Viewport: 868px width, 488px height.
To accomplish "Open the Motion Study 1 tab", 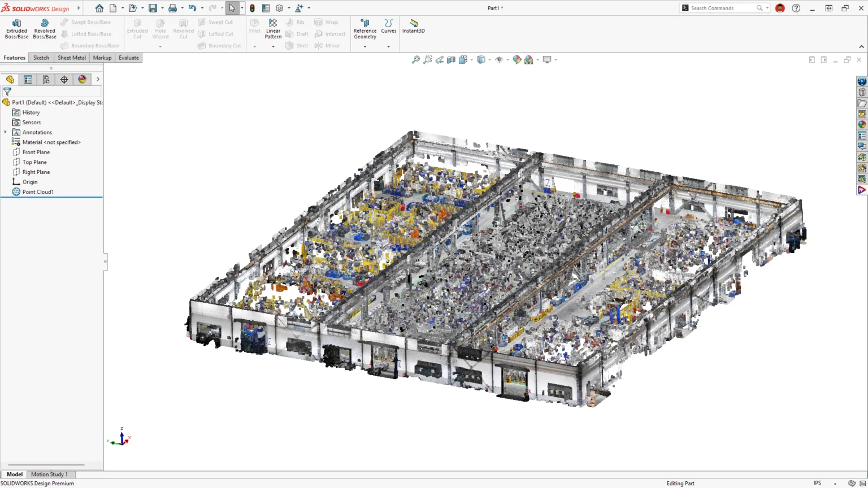I will (x=49, y=474).
